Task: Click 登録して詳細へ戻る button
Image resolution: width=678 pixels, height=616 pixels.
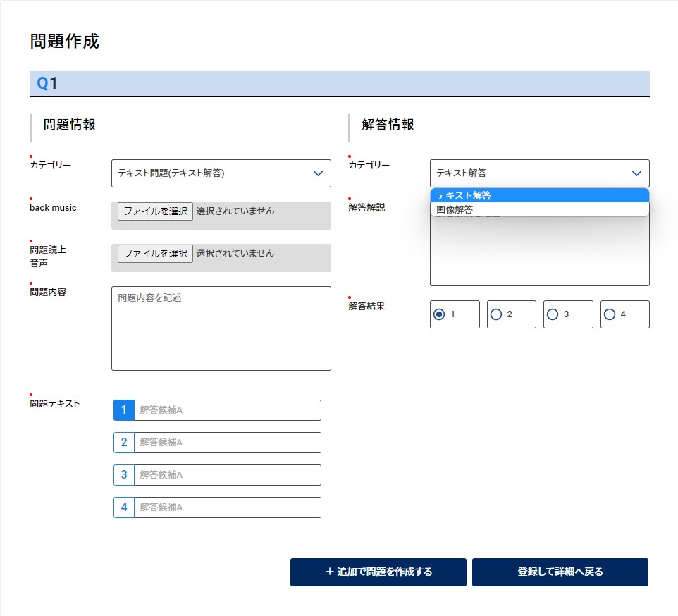Action: (560, 572)
